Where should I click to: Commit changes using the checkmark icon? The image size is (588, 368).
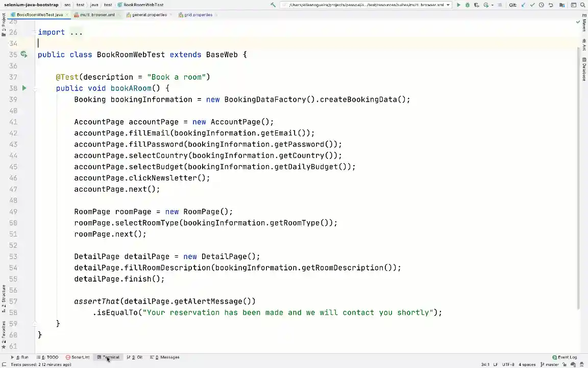532,5
